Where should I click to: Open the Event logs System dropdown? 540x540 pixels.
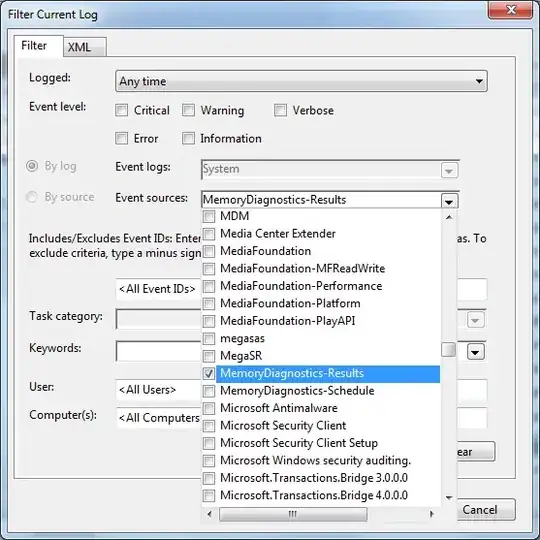coord(449,170)
